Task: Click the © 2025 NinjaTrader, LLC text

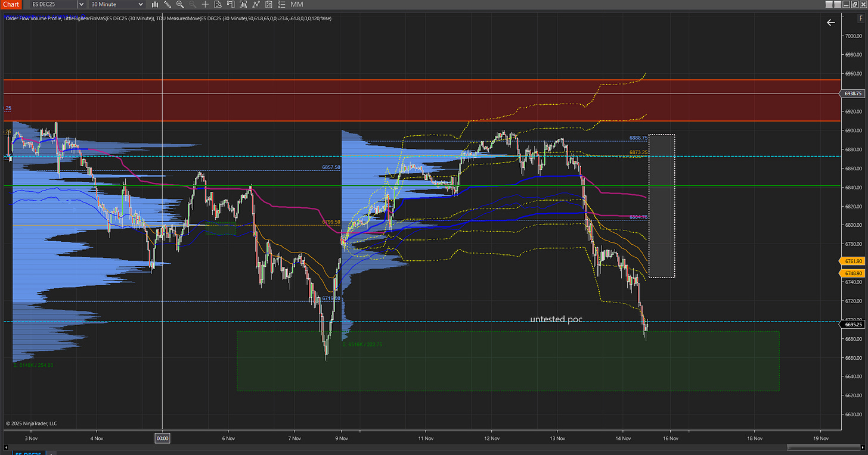Action: 31,423
